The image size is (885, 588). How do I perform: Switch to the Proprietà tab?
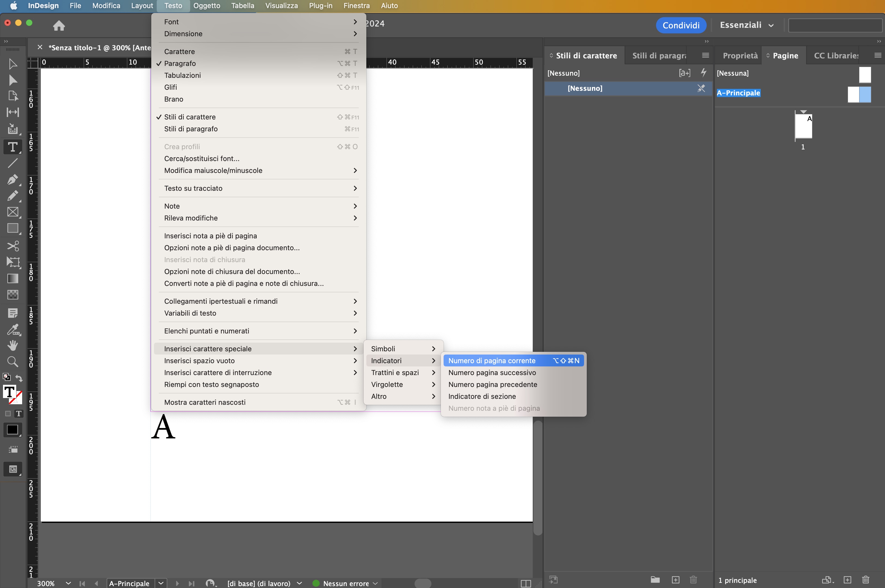point(740,55)
